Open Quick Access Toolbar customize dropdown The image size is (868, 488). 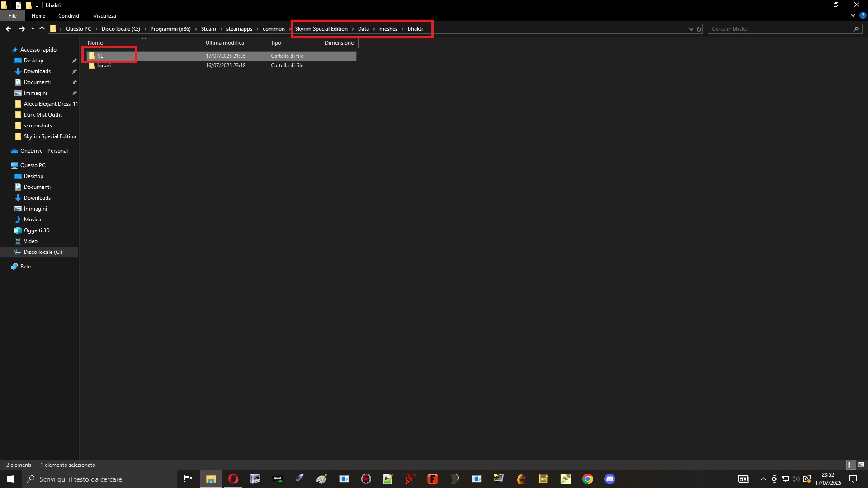point(37,5)
